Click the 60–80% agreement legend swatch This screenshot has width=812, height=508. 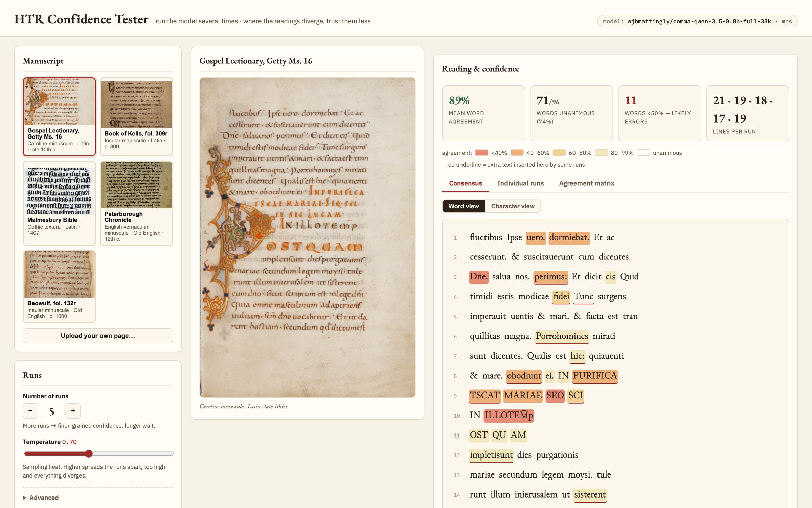click(559, 153)
